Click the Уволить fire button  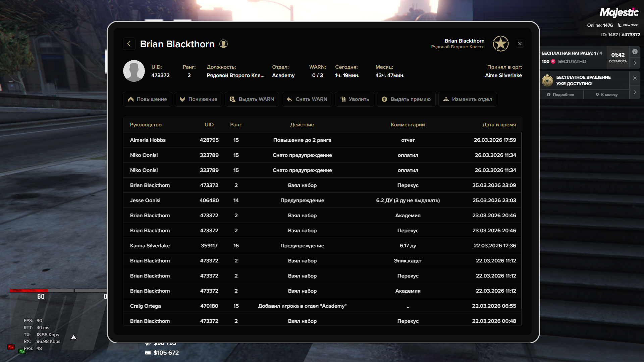pos(354,99)
